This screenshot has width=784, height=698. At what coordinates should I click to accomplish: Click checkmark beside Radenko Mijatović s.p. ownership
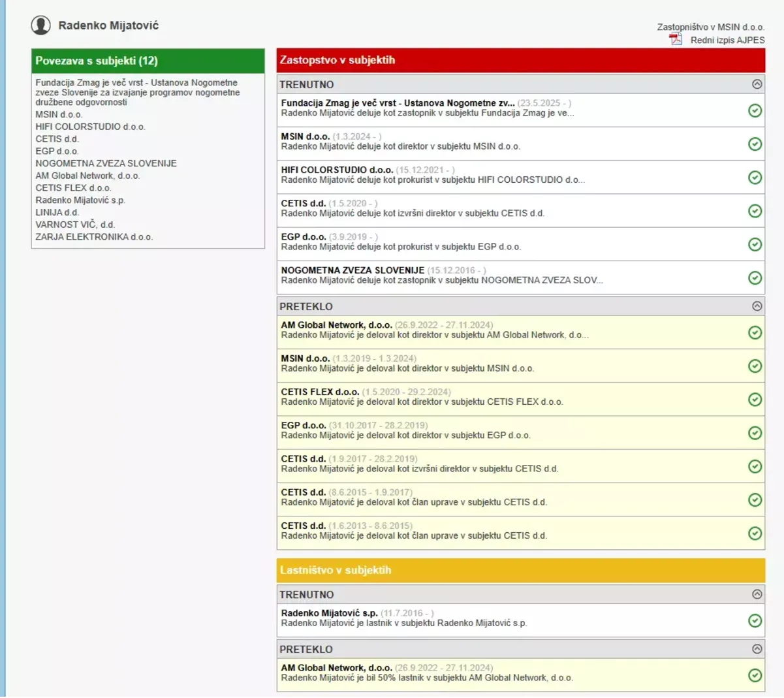(x=755, y=620)
